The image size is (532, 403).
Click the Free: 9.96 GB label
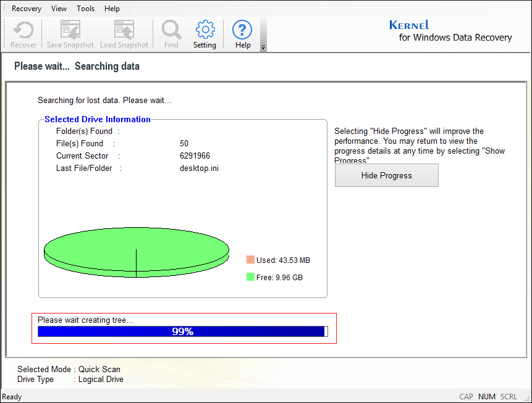[x=279, y=277]
